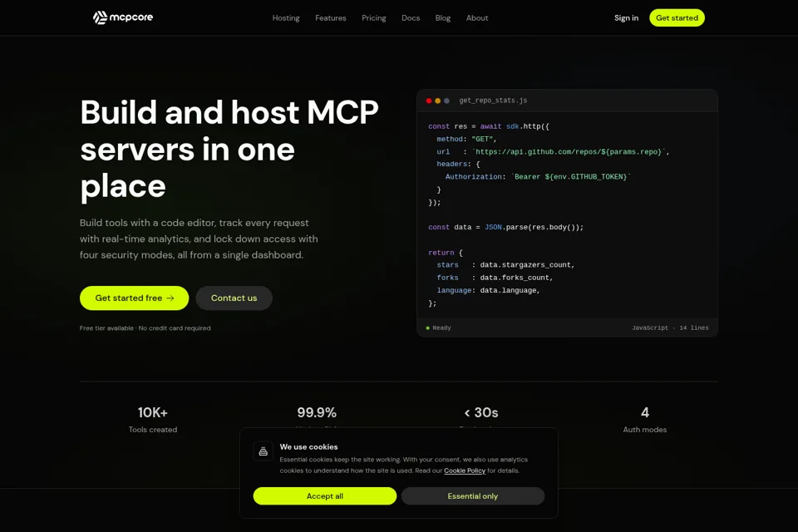Click the JavaScript · 14 lines label
Screen dimensions: 798x532
pyautogui.click(x=670, y=328)
